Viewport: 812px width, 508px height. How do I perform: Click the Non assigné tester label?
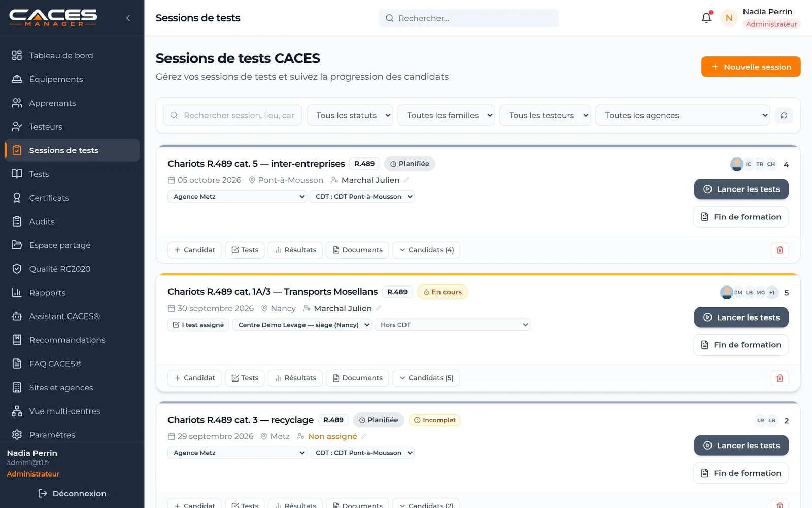pyautogui.click(x=332, y=436)
